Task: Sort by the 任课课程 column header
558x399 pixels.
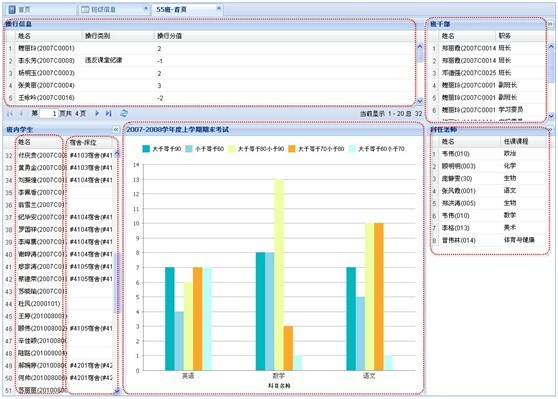Action: click(x=523, y=142)
